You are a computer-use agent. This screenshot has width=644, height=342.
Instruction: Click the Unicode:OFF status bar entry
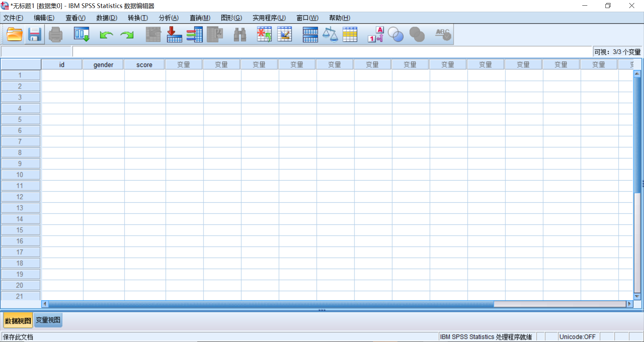(x=577, y=337)
